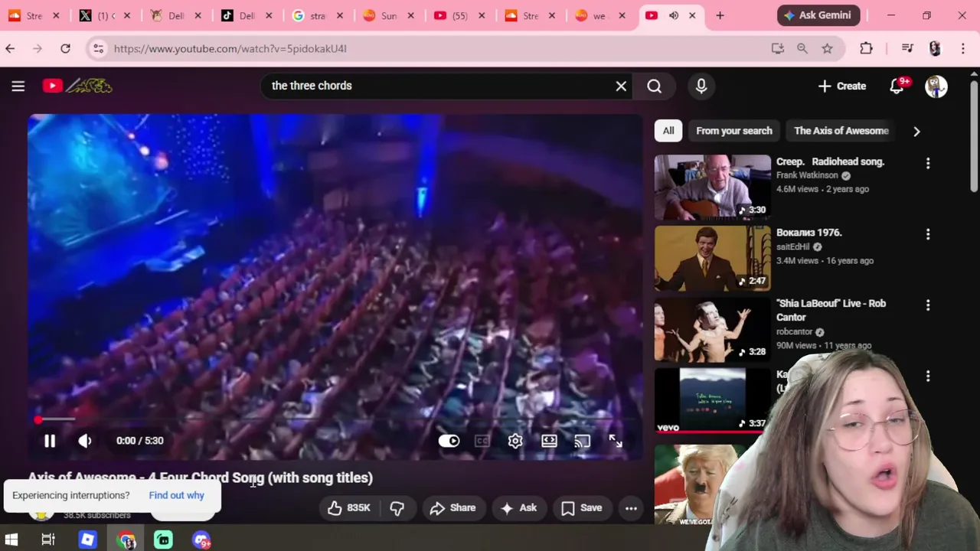Select the All filter chip
Viewport: 980px width, 551px height.
pos(668,131)
